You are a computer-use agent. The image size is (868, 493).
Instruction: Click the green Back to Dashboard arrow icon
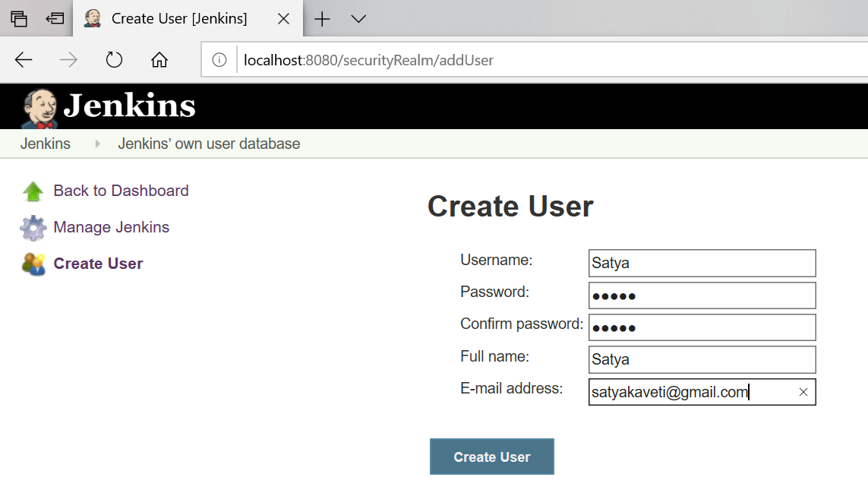click(33, 191)
